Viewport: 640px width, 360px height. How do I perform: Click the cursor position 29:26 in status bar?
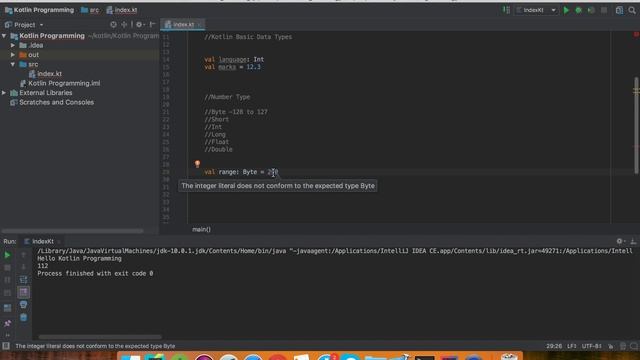click(x=554, y=346)
